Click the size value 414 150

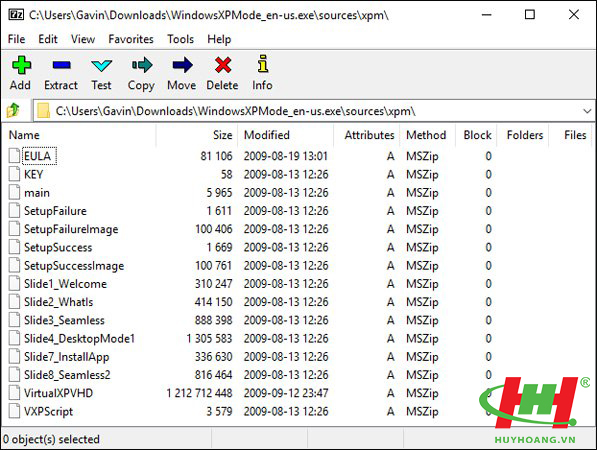click(x=214, y=302)
